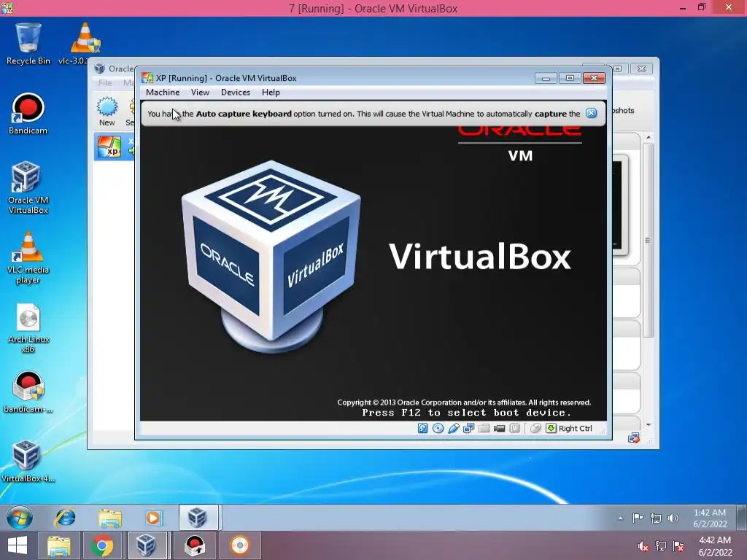
Task: Restore down the outer 7 [Running] window
Action: pyautogui.click(x=701, y=7)
